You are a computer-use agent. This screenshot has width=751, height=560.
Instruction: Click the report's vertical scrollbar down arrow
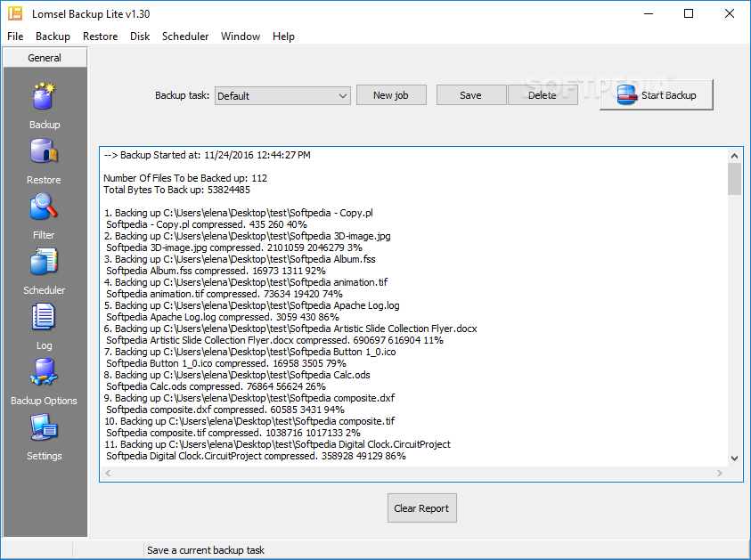coord(734,458)
